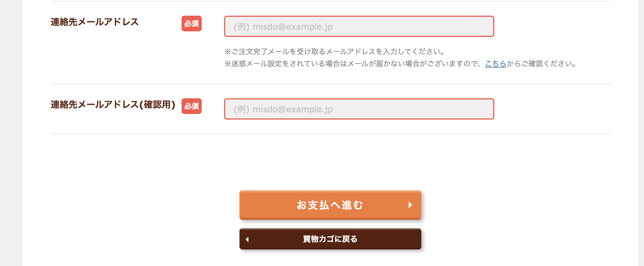Click right arrow icon on お支払へ進む
The width and height of the screenshot is (644, 266).
click(x=410, y=205)
